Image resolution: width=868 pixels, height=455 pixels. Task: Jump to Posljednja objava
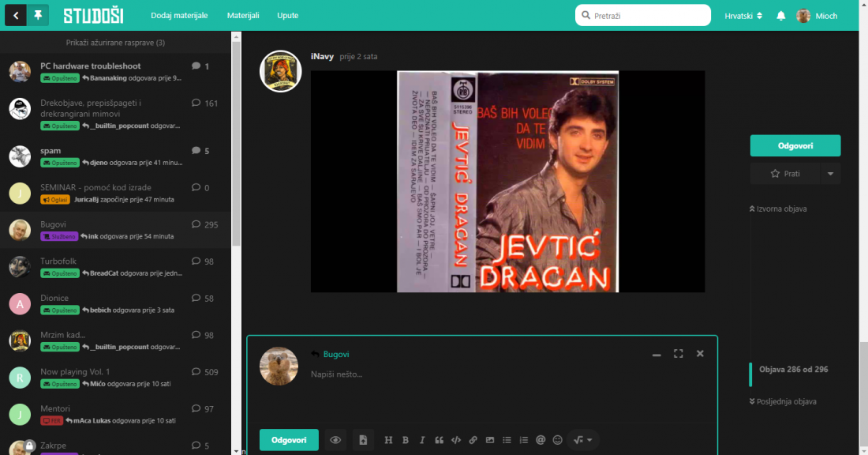point(783,402)
